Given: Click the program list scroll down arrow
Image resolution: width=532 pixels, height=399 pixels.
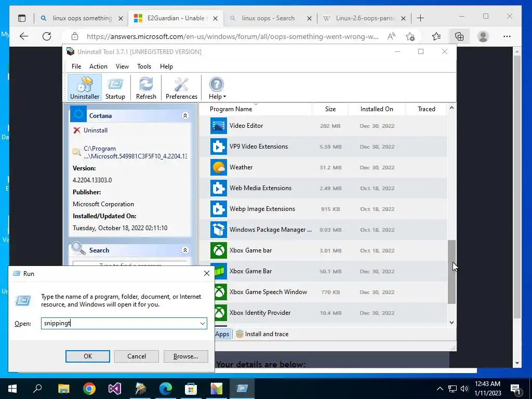Looking at the screenshot, I should [x=451, y=322].
